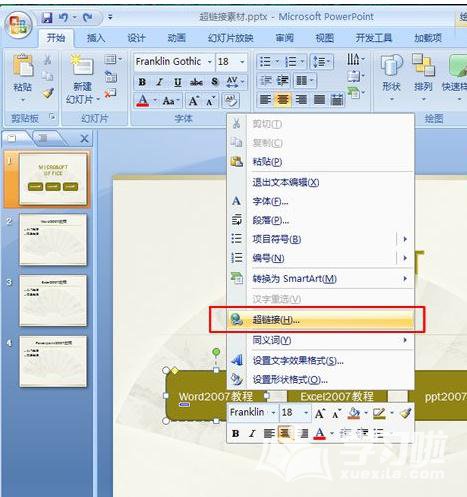467x497 pixels.
Task: Create a new slide (新建幻灯片) icon
Action: click(82, 65)
